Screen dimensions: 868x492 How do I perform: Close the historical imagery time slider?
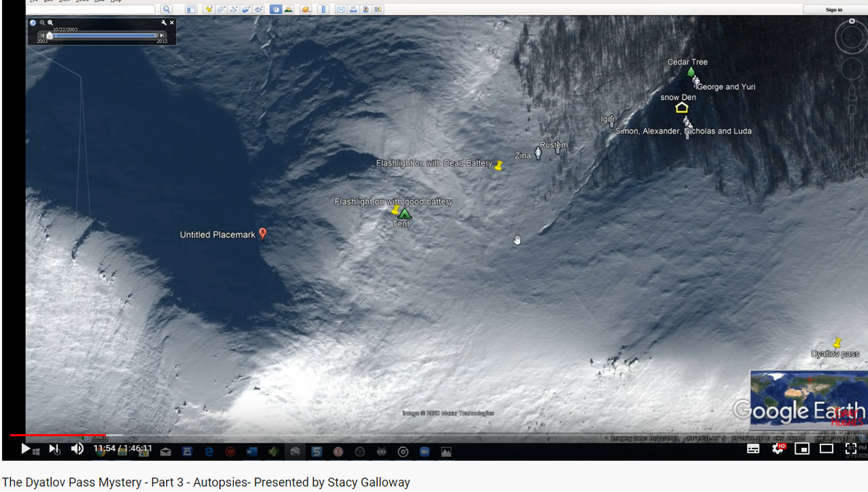tap(171, 22)
